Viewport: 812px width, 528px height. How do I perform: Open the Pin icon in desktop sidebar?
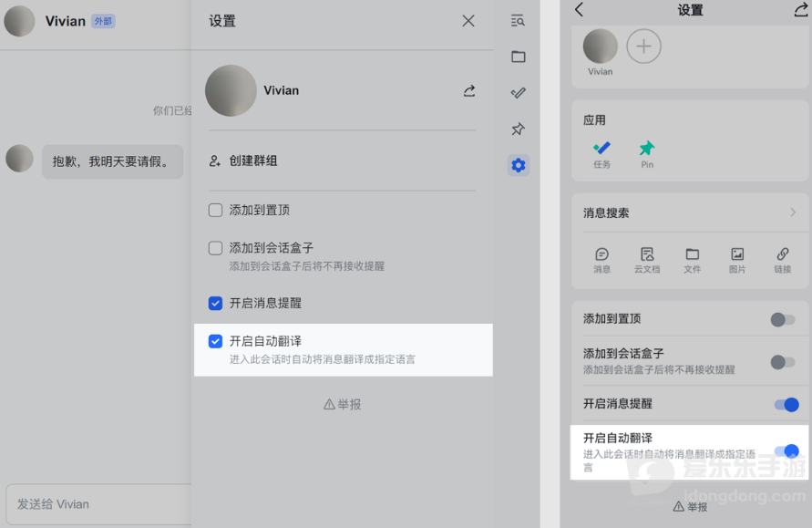point(518,129)
